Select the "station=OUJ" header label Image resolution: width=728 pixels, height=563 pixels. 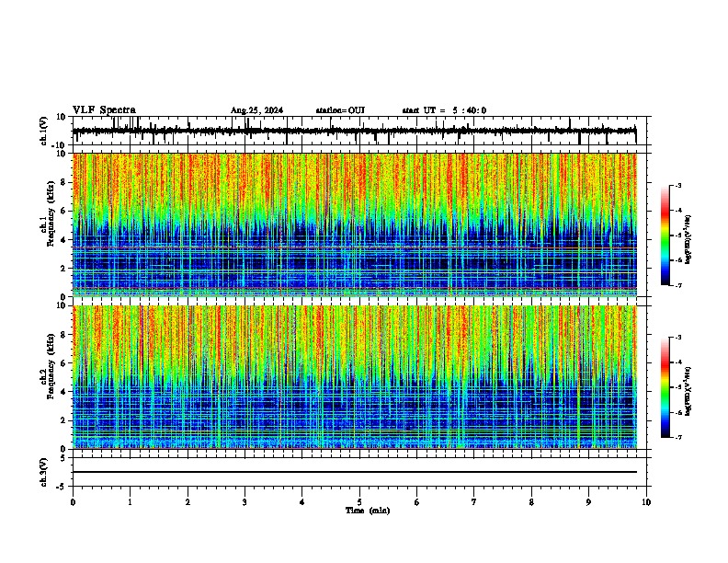click(x=340, y=110)
